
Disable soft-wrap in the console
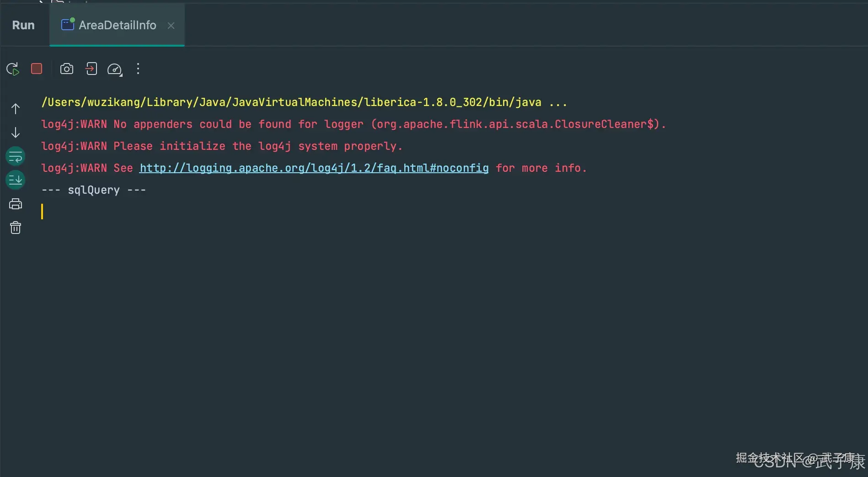click(15, 156)
